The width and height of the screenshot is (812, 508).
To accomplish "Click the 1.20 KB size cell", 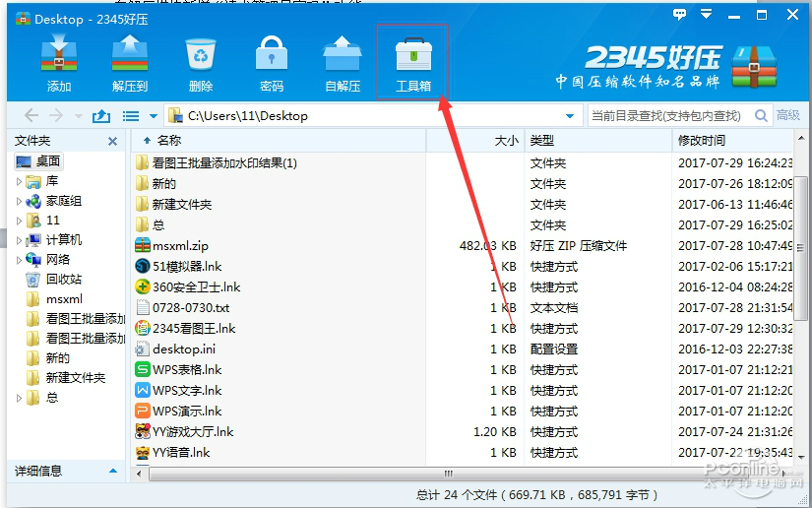I will (x=495, y=432).
